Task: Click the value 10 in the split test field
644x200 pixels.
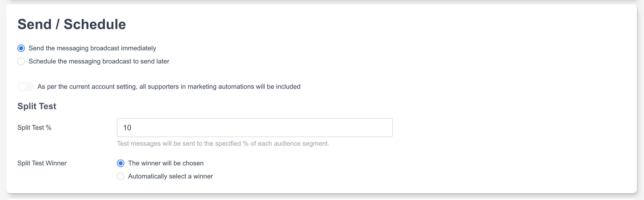Action: point(127,128)
